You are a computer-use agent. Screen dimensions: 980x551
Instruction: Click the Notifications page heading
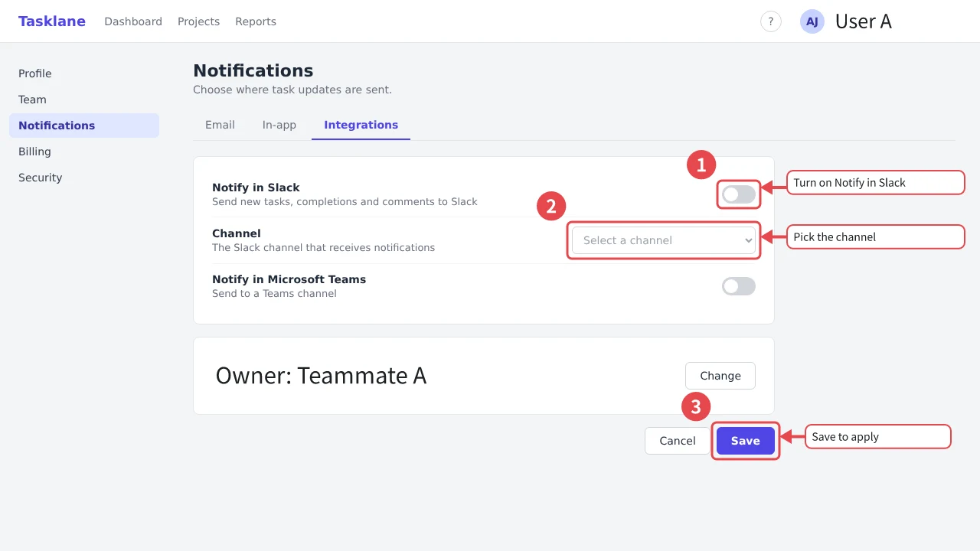coord(253,71)
